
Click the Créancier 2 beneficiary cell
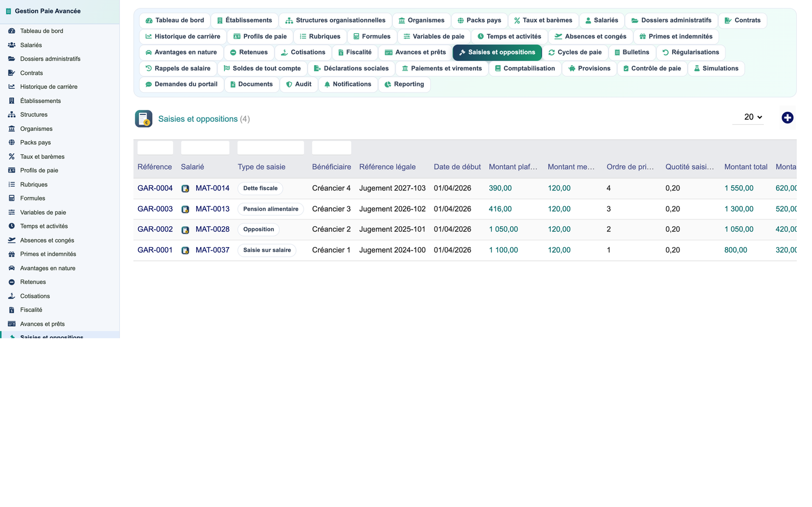[x=332, y=229]
